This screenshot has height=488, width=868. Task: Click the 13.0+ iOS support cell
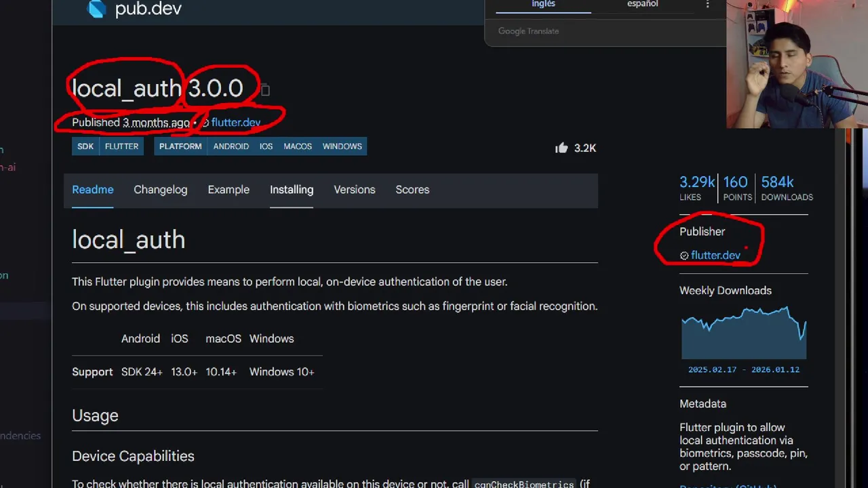click(184, 372)
